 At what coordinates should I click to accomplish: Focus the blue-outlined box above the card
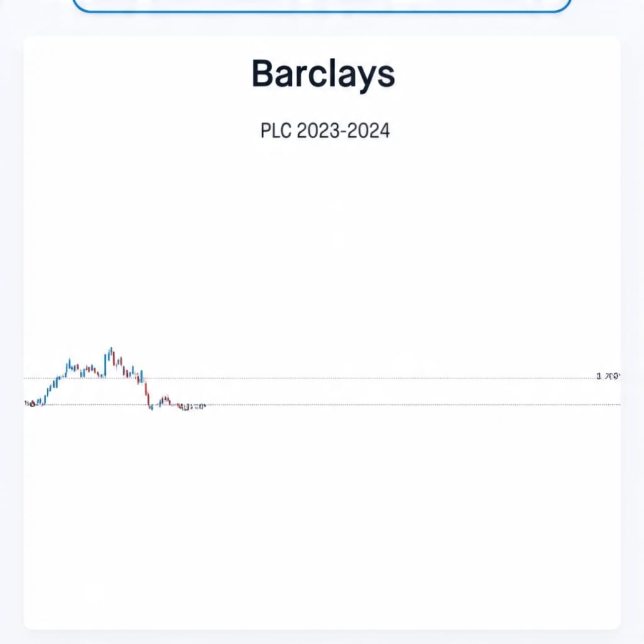[x=322, y=6]
